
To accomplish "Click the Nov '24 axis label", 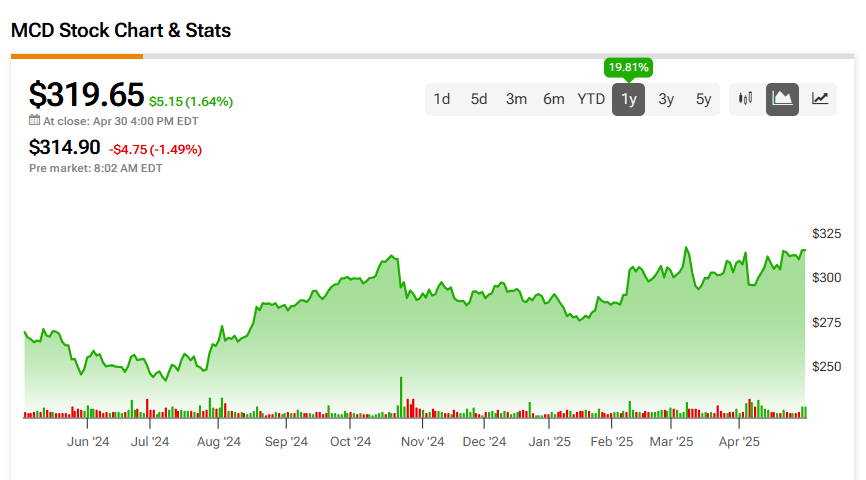I will 423,442.
